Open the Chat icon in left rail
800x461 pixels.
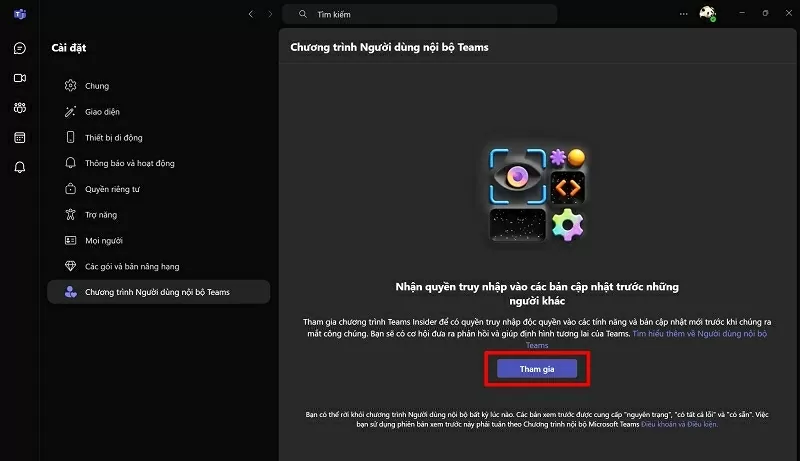[x=20, y=48]
